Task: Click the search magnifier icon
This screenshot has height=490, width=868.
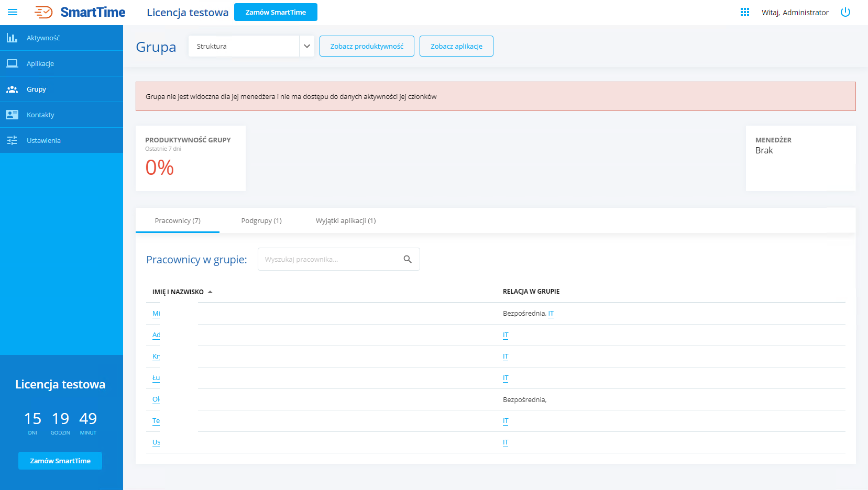Action: pyautogui.click(x=408, y=259)
